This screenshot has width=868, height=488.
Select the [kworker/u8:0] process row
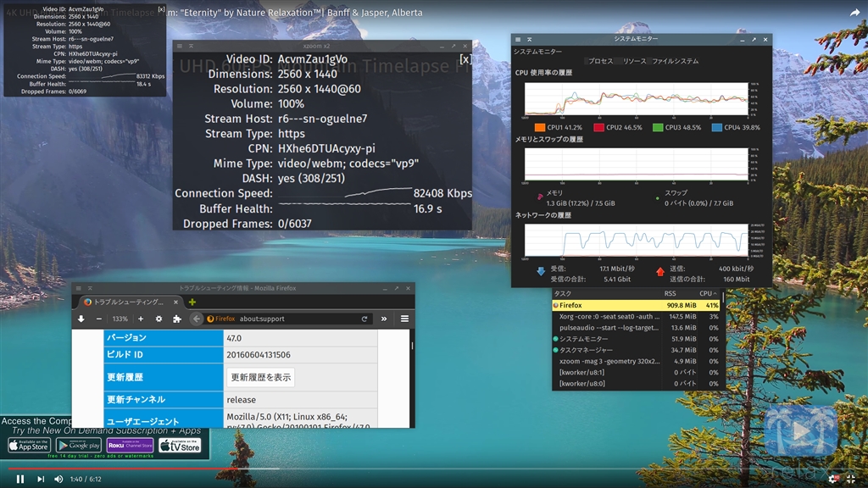636,383
